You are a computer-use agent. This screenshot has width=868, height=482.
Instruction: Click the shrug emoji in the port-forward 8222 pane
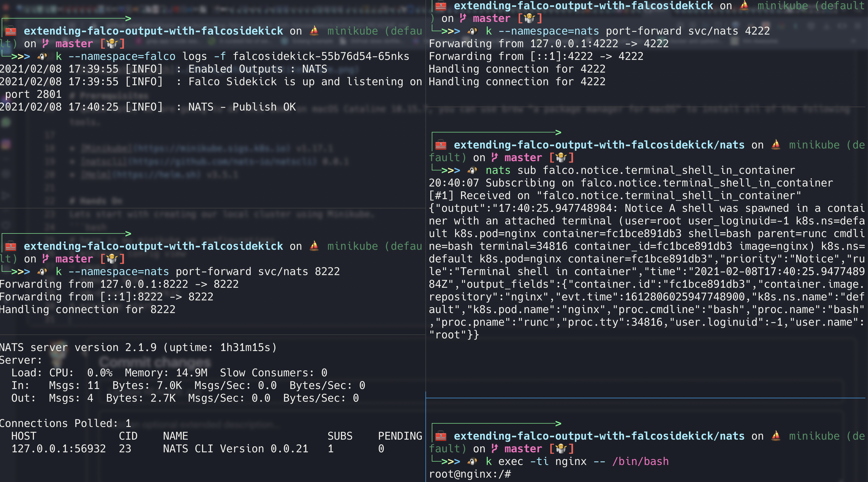[112, 259]
